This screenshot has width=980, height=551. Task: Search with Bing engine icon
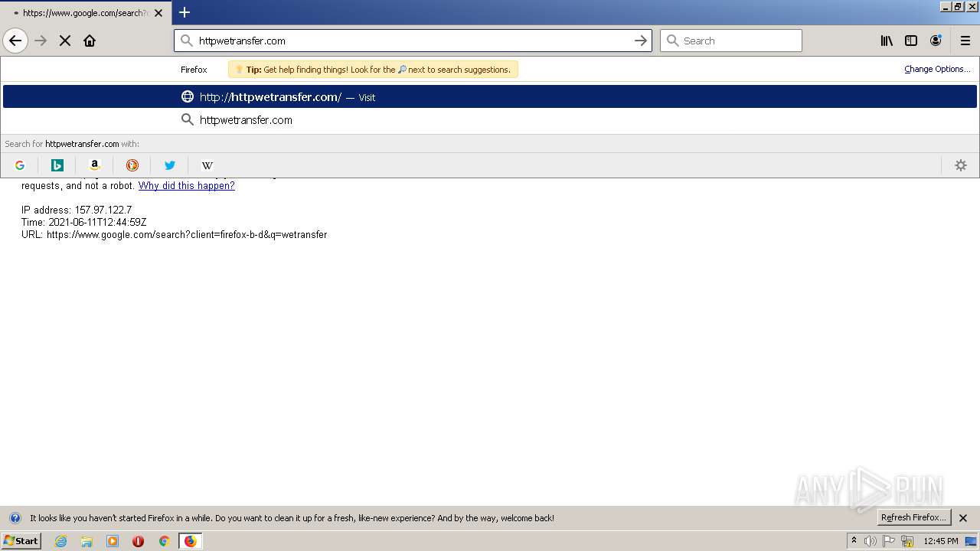(57, 165)
